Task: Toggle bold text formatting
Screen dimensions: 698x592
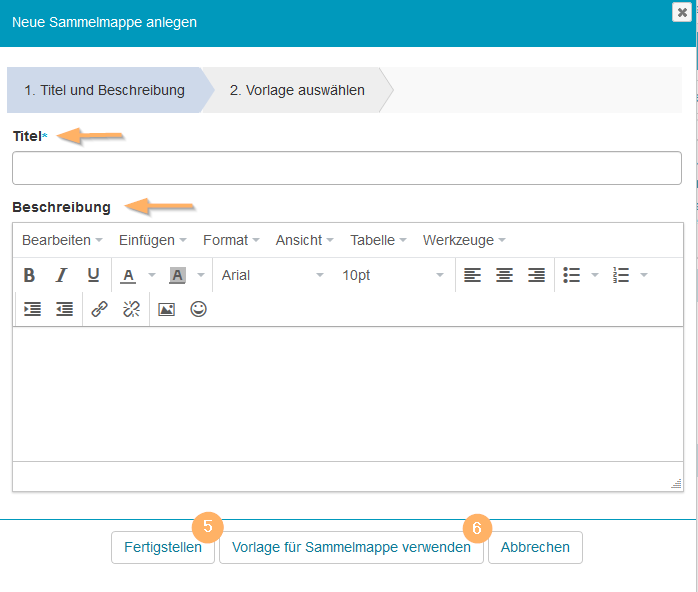Action: (29, 275)
